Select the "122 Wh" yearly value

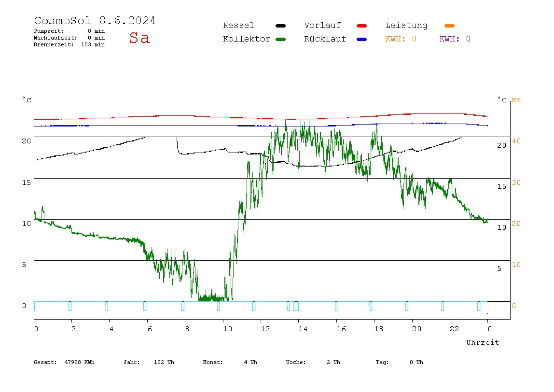(x=164, y=362)
